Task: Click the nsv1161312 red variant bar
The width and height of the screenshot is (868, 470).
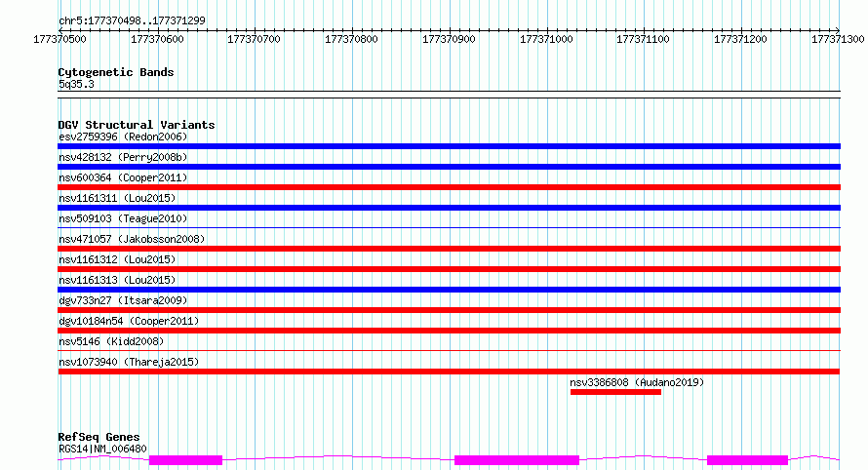Action: tap(449, 269)
